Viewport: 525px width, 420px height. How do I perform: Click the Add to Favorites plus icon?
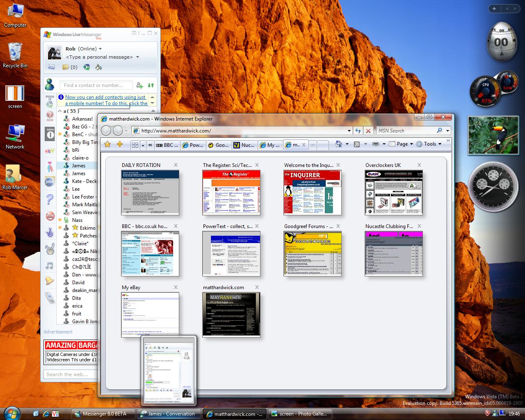(x=120, y=144)
